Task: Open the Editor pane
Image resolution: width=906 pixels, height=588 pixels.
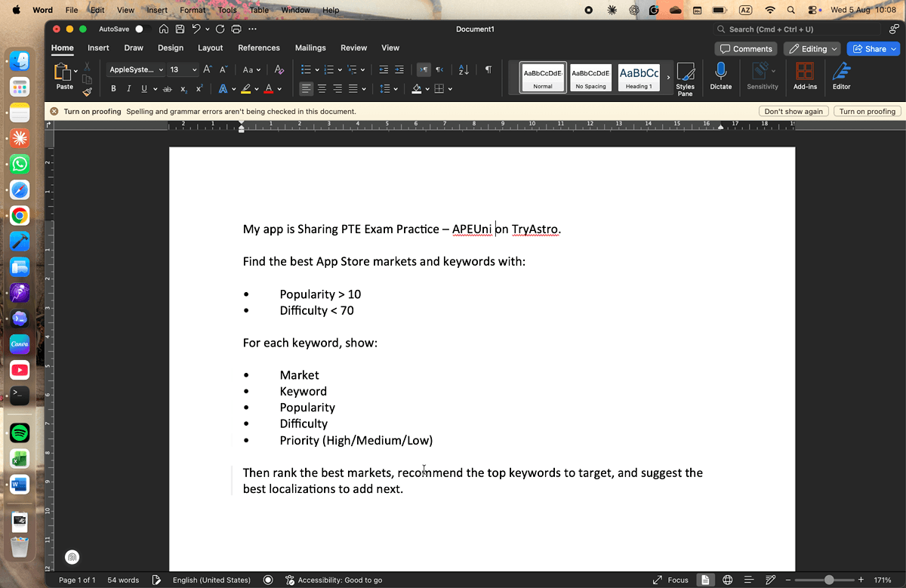Action: tap(841, 76)
